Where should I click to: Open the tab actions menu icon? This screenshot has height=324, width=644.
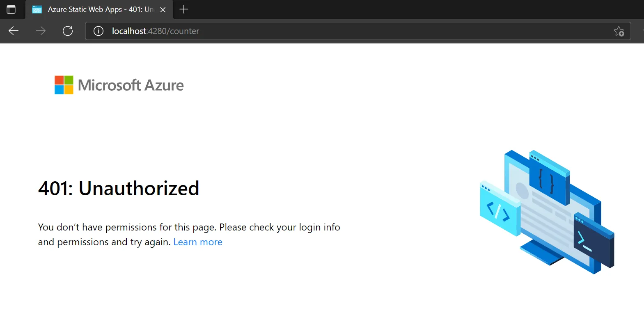(11, 9)
